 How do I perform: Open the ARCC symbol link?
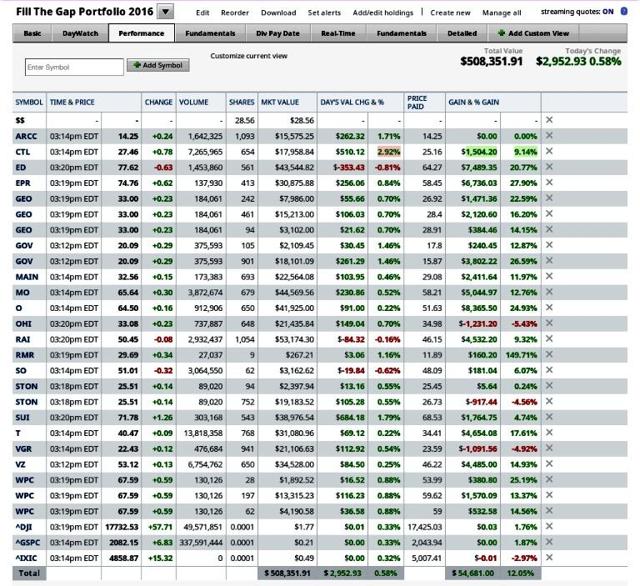pyautogui.click(x=26, y=136)
